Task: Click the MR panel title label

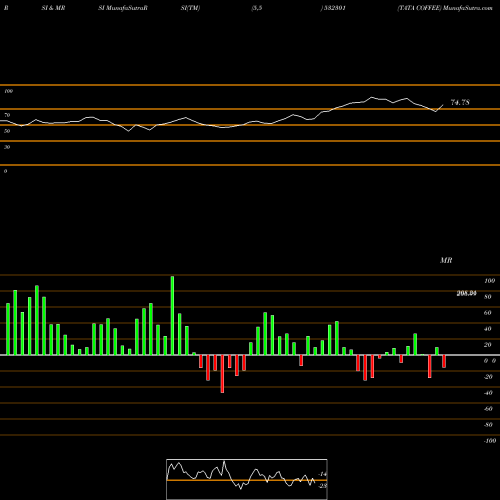Action: pyautogui.click(x=446, y=260)
